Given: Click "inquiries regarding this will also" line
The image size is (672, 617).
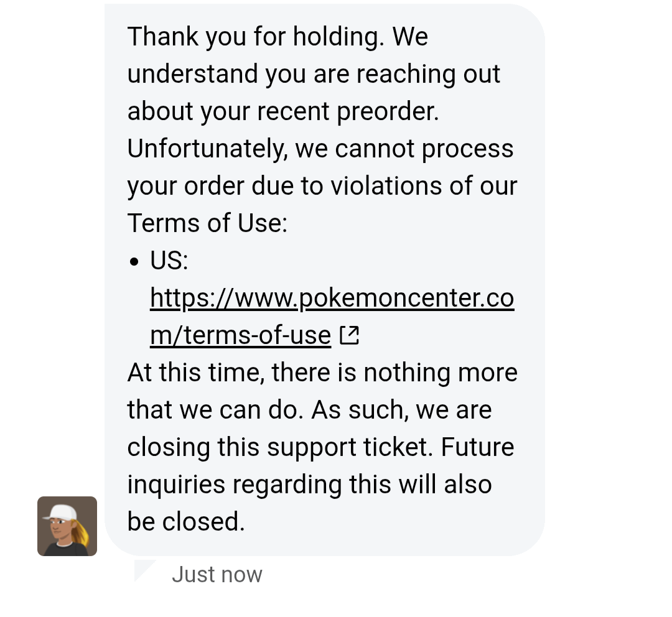Looking at the screenshot, I should 309,485.
